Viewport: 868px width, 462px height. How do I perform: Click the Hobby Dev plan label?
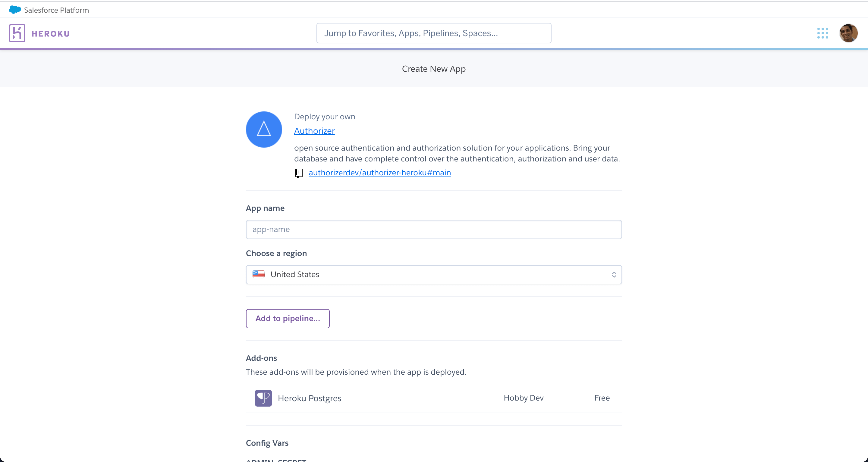[x=523, y=398]
